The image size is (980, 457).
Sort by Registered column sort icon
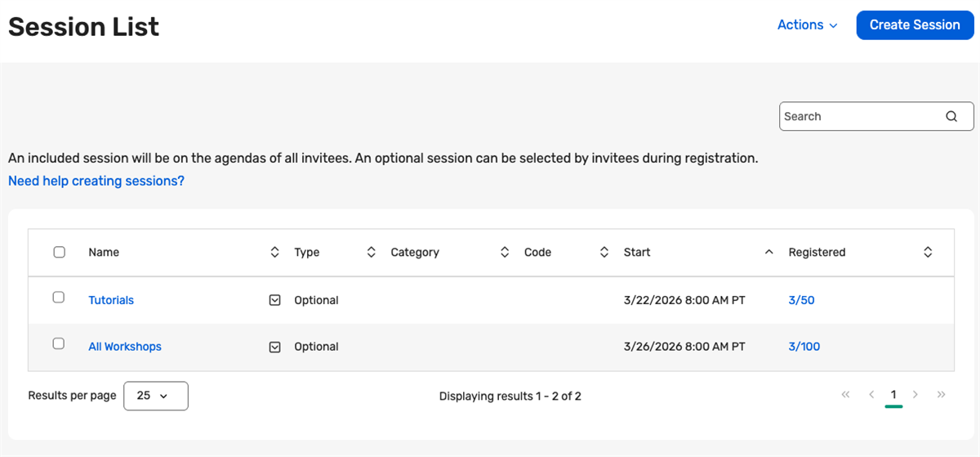[928, 253]
